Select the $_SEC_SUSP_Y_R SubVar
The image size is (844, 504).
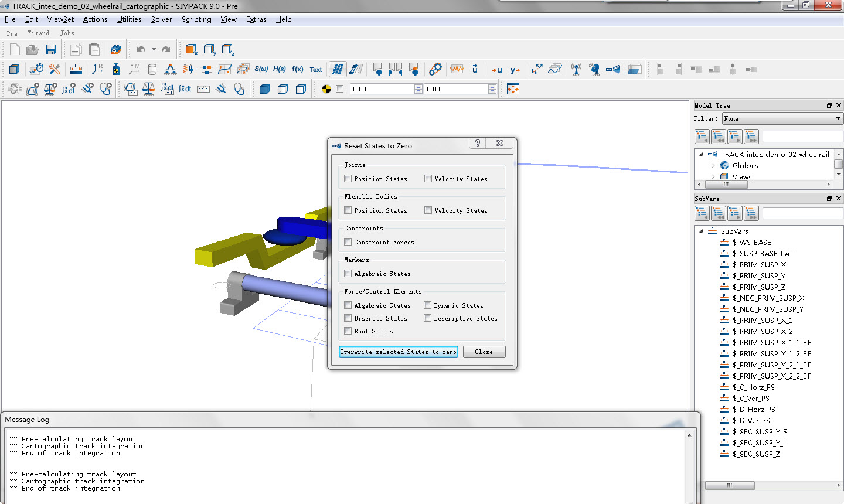[x=760, y=432]
